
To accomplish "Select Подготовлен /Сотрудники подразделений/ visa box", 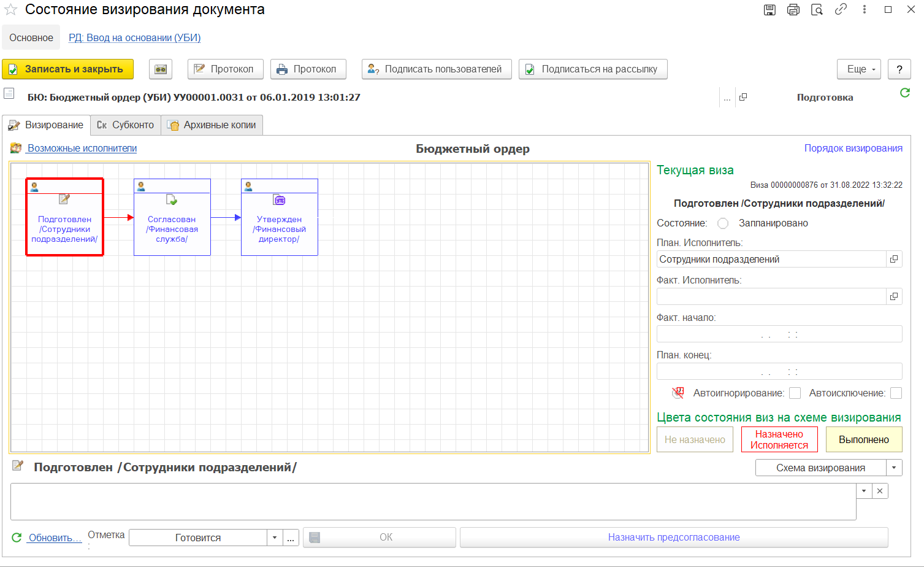I will click(x=64, y=217).
